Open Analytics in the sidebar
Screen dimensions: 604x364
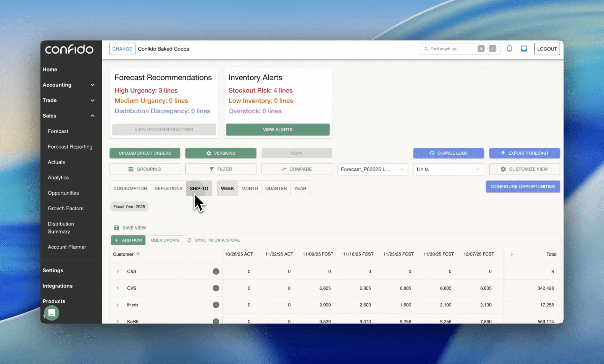pos(58,178)
